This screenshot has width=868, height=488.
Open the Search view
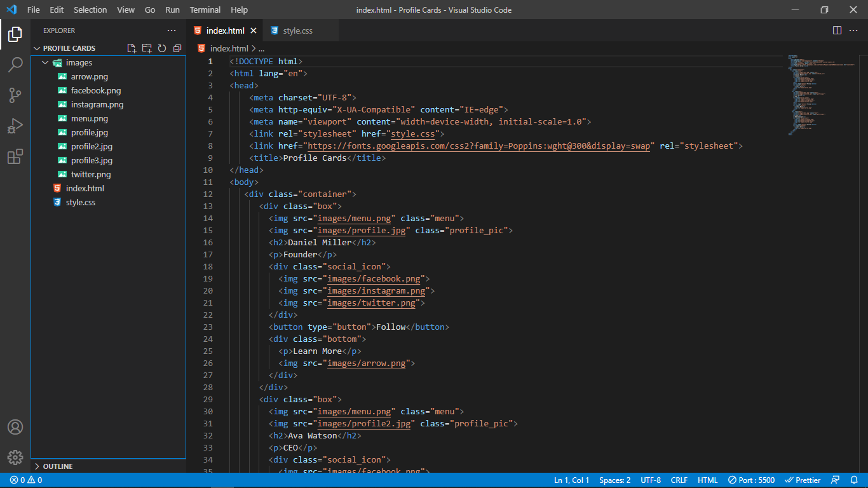click(x=15, y=64)
